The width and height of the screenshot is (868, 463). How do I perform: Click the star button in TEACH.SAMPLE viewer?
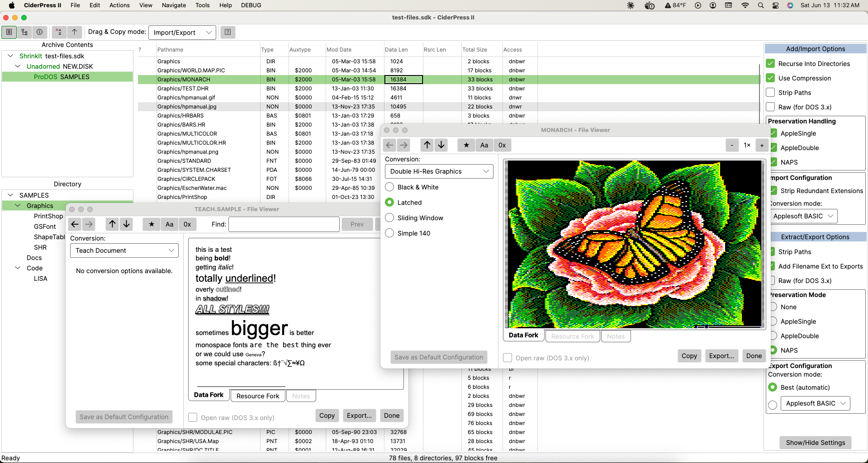pyautogui.click(x=152, y=224)
